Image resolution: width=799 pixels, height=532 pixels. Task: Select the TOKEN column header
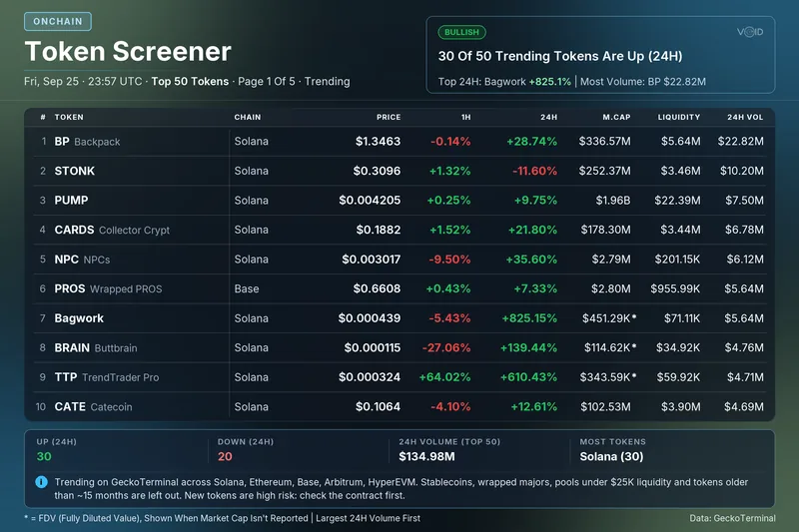(69, 117)
